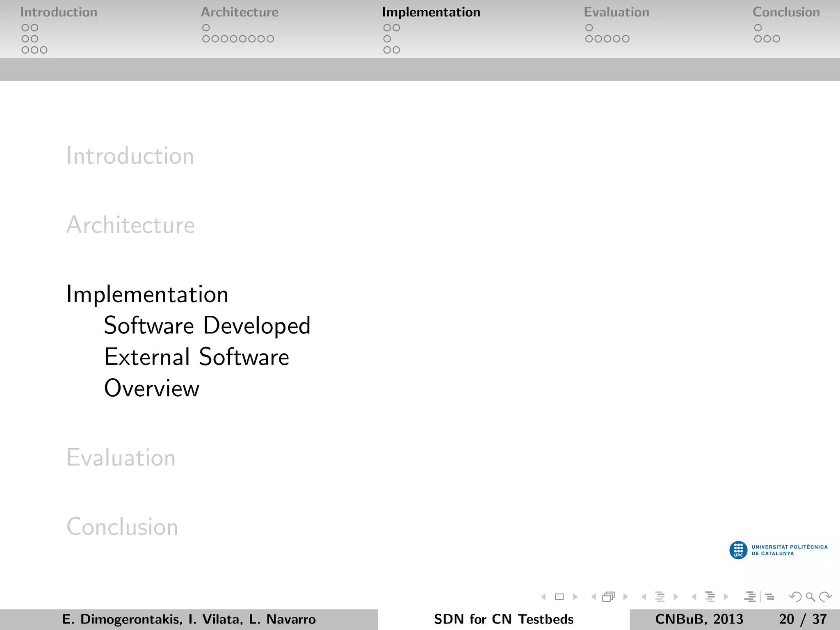Go to previous slide using left arrow beside slide icon
Image resolution: width=840 pixels, height=630 pixels.
(543, 597)
